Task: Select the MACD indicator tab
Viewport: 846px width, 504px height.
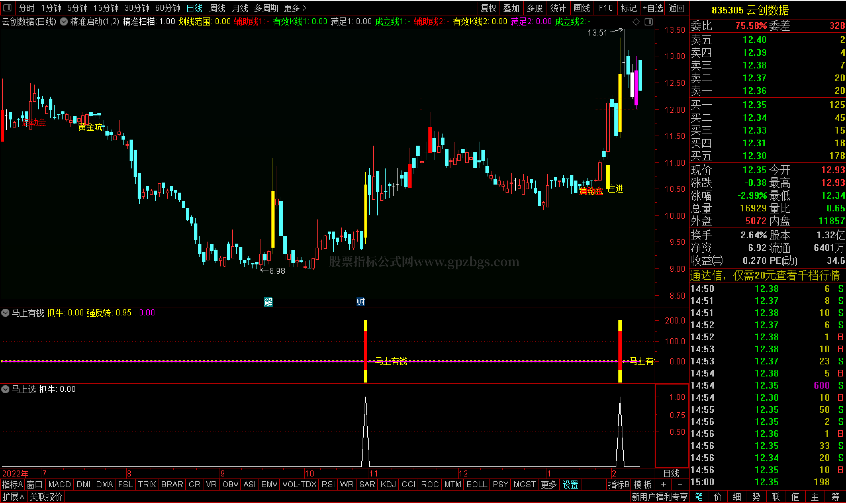Action: click(59, 484)
